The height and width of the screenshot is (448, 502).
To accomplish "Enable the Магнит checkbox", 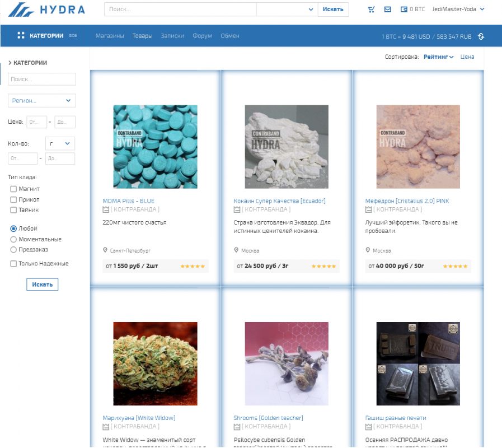I will pos(13,189).
